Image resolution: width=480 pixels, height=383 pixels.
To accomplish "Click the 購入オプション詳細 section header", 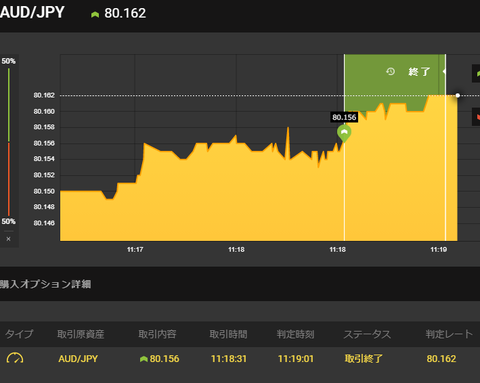I will [x=46, y=284].
